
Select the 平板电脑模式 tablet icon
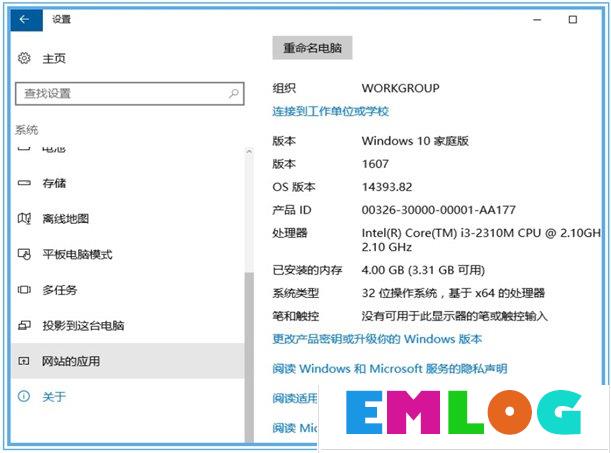pos(24,254)
